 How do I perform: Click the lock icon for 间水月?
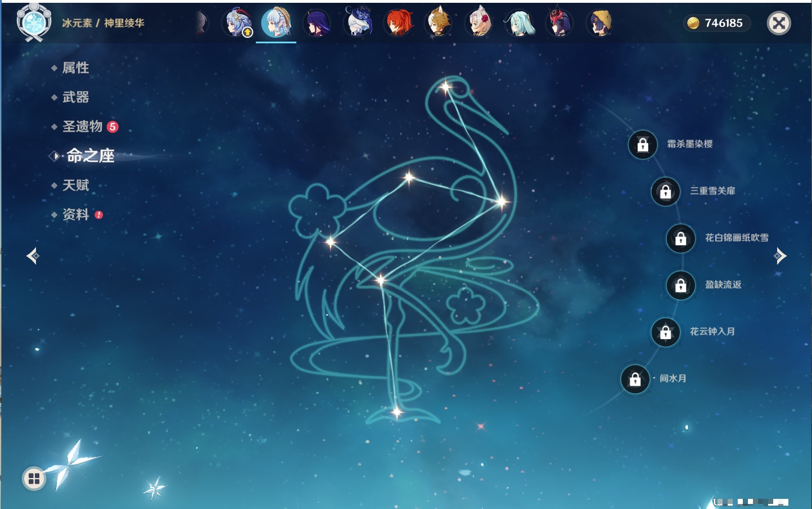coord(635,379)
